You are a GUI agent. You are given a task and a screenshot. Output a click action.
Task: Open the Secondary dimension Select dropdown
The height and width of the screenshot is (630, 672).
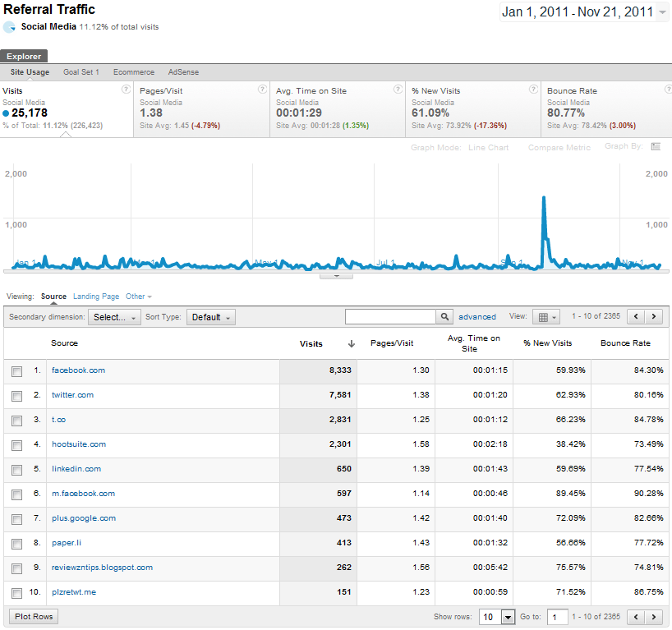click(x=114, y=317)
